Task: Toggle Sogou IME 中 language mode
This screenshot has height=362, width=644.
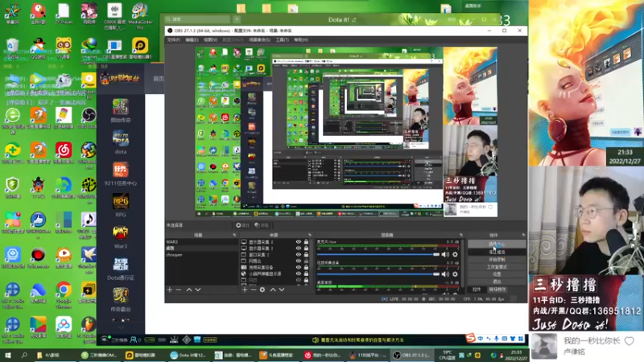Action: (x=480, y=339)
